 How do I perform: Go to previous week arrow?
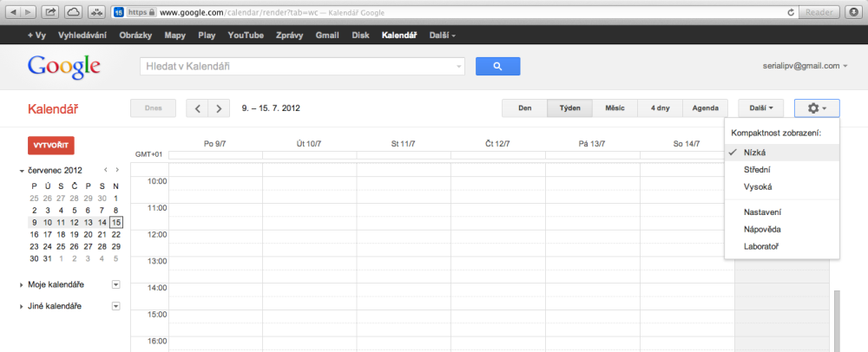point(197,108)
